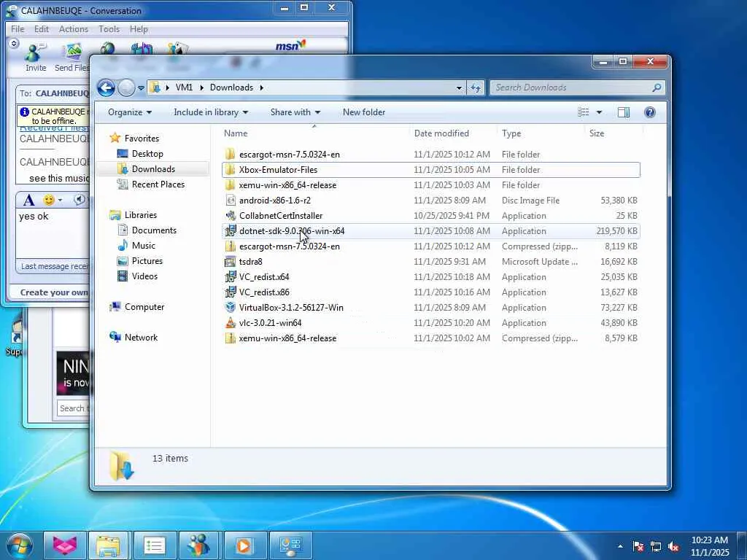
Task: Select the escargot-msn-7.5.0324-en folder icon
Action: click(x=230, y=155)
